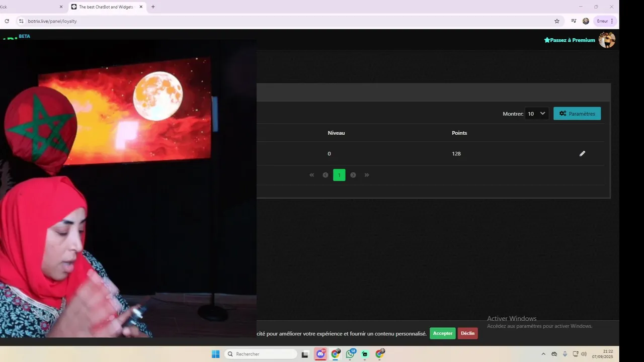Viewport: 644px width, 362px height.
Task: Reload the page with the refresh icon
Action: 7,21
